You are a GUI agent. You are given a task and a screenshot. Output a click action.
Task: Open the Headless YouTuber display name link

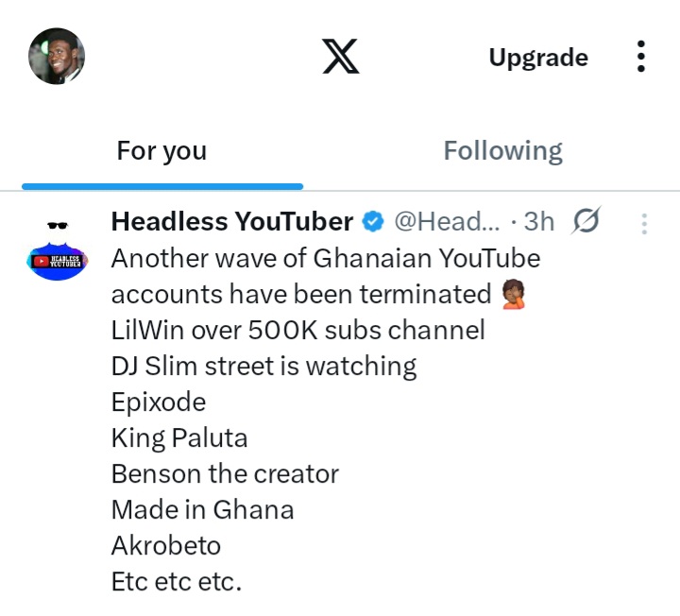(x=232, y=221)
